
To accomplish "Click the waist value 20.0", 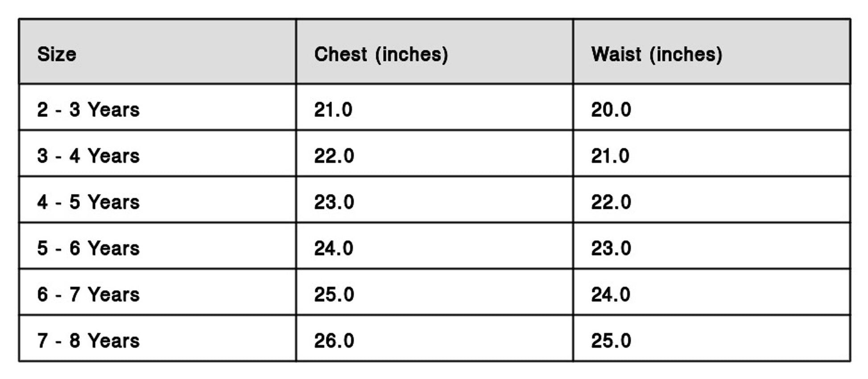I will (611, 110).
